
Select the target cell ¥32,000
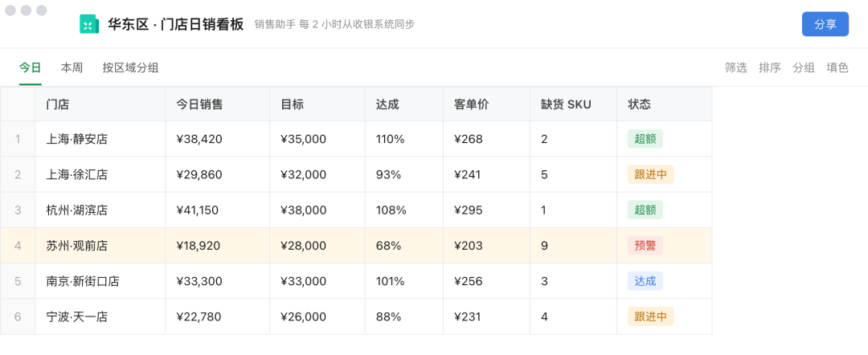click(317, 175)
